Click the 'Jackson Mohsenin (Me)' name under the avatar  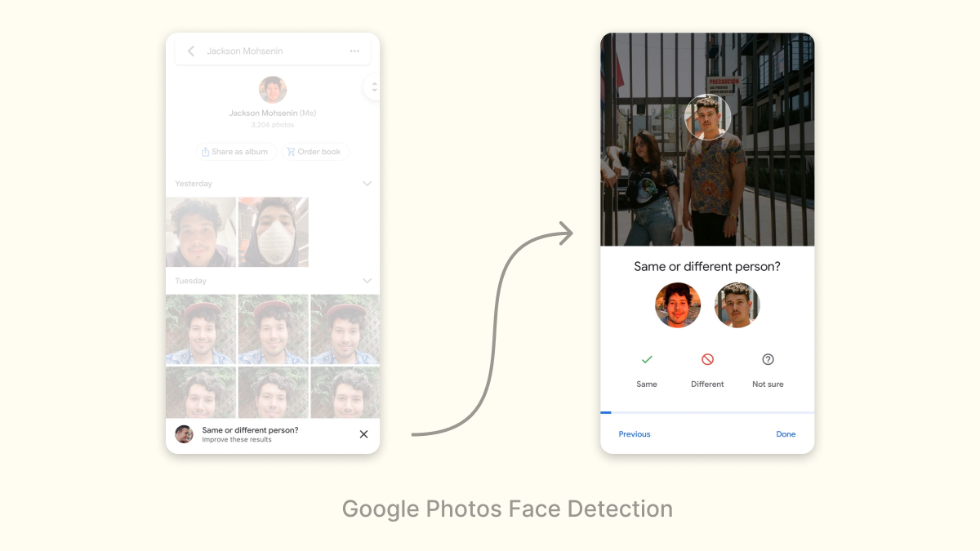(273, 113)
